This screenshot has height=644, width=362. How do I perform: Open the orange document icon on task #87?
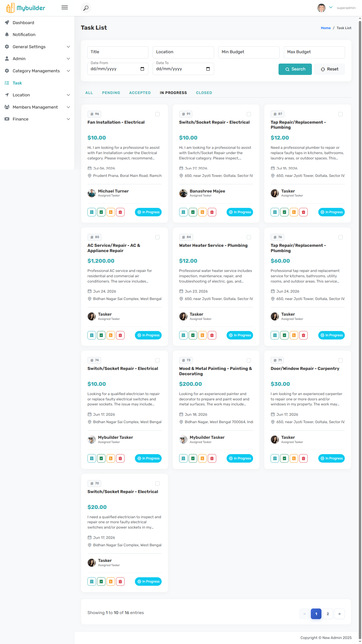tap(294, 212)
